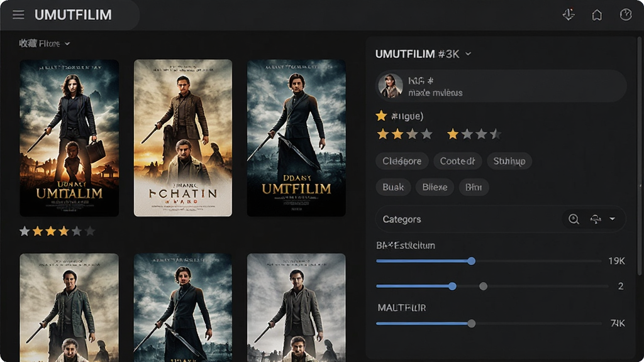Open the hamburger menu
This screenshot has width=644, height=362.
[x=18, y=15]
